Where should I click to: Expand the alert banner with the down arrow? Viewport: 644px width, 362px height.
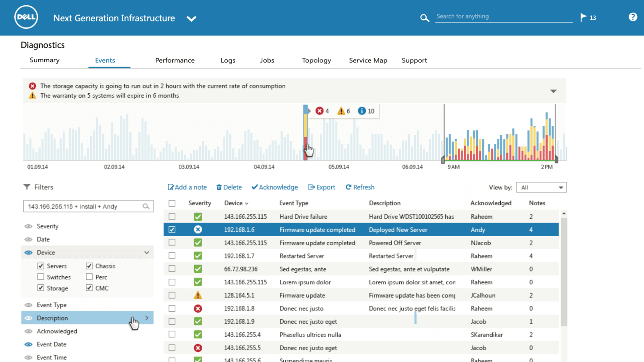pos(554,91)
